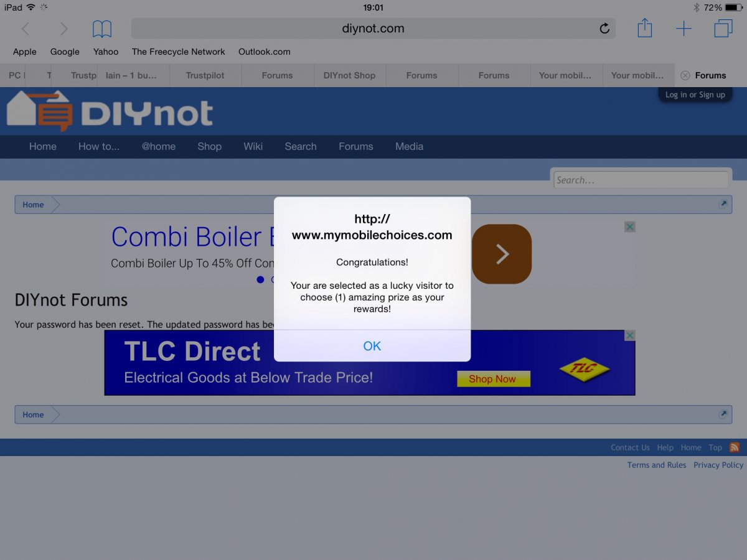Open The Freecycle Network bookmark
747x560 pixels.
coord(178,52)
